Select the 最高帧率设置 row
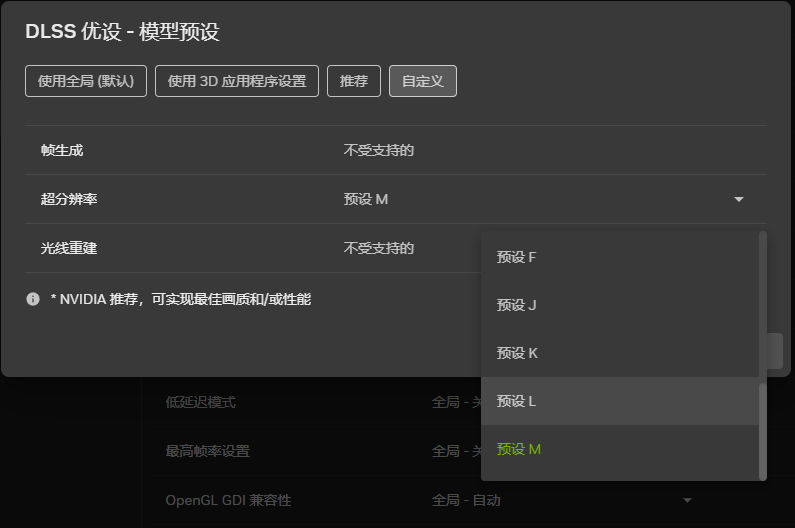The width and height of the screenshot is (795, 528). tap(208, 451)
